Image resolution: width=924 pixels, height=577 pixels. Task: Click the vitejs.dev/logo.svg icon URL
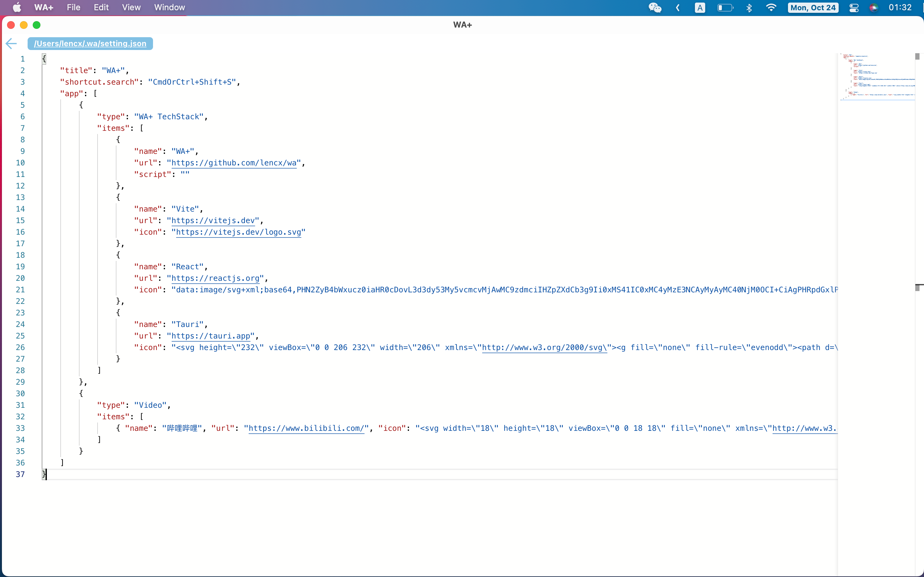238,232
